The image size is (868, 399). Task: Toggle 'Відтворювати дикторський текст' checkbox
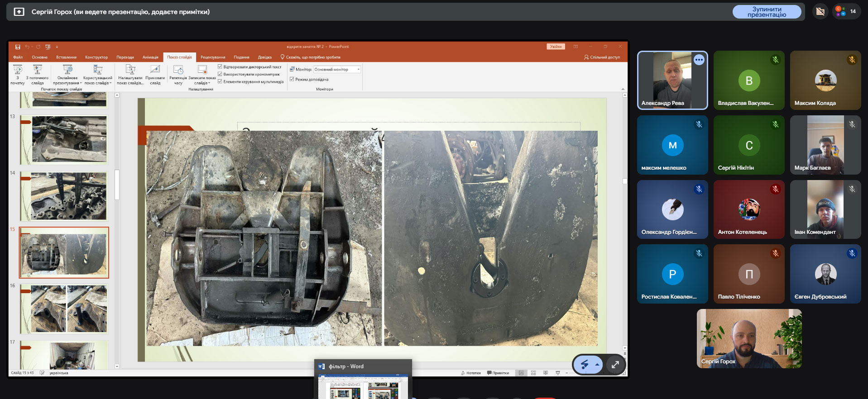[220, 67]
